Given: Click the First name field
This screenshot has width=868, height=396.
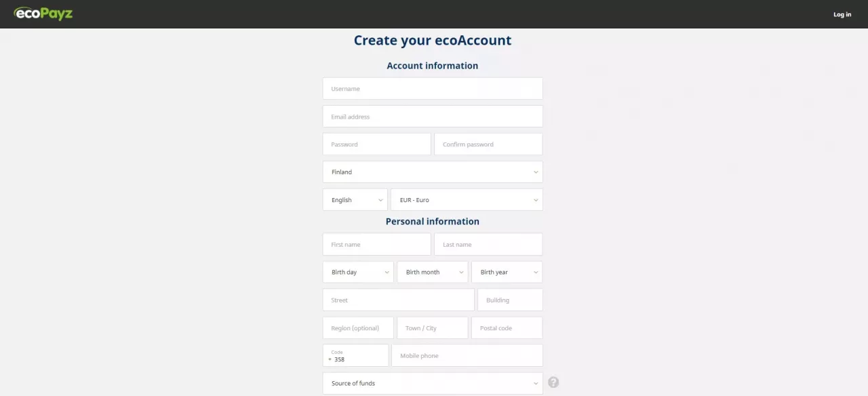Looking at the screenshot, I should 377,245.
